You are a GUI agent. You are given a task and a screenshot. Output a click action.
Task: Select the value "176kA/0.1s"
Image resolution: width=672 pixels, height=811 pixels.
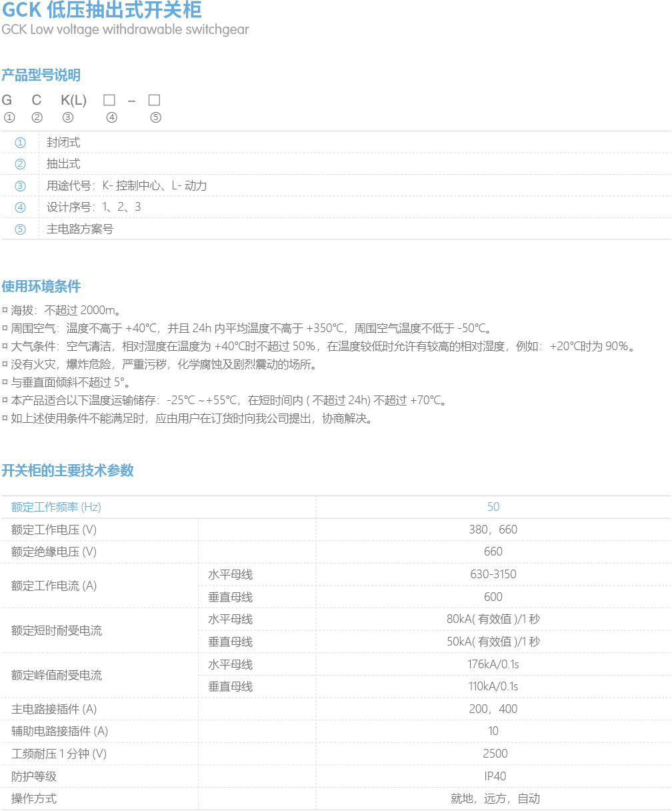493,664
